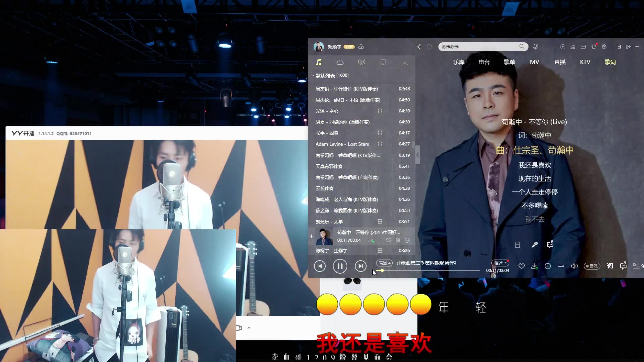Click the heart/favorite icon on track
This screenshot has height=362, width=644.
click(x=389, y=240)
